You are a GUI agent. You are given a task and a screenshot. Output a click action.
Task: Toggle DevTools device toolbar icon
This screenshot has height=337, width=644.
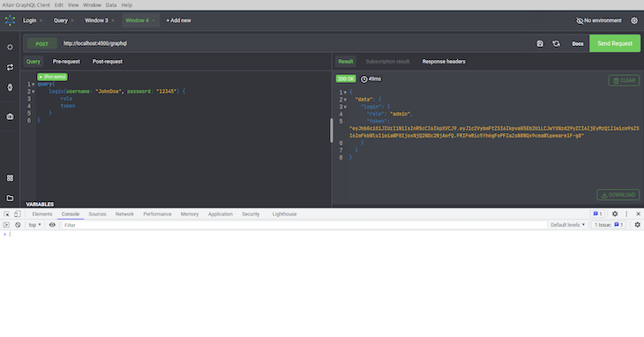pos(18,213)
